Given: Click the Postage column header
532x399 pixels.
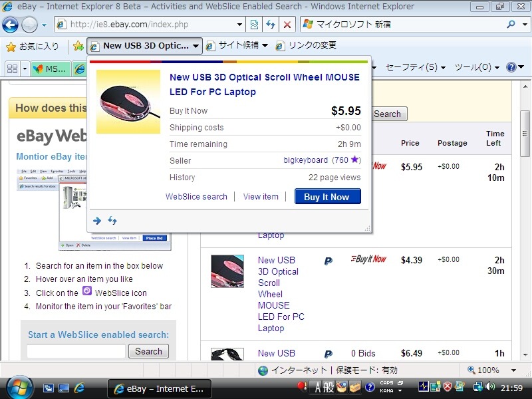Looking at the screenshot, I should (x=452, y=143).
